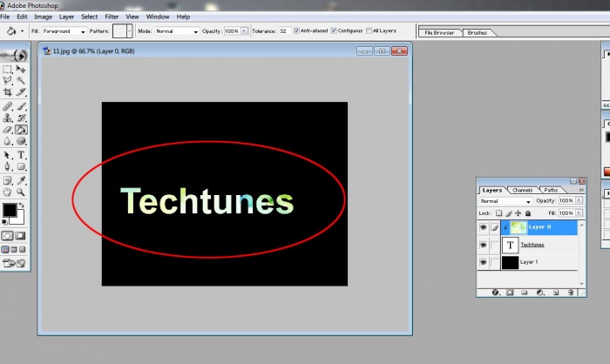This screenshot has height=364, width=610.
Task: Select the Hand tool
Action: (8, 192)
